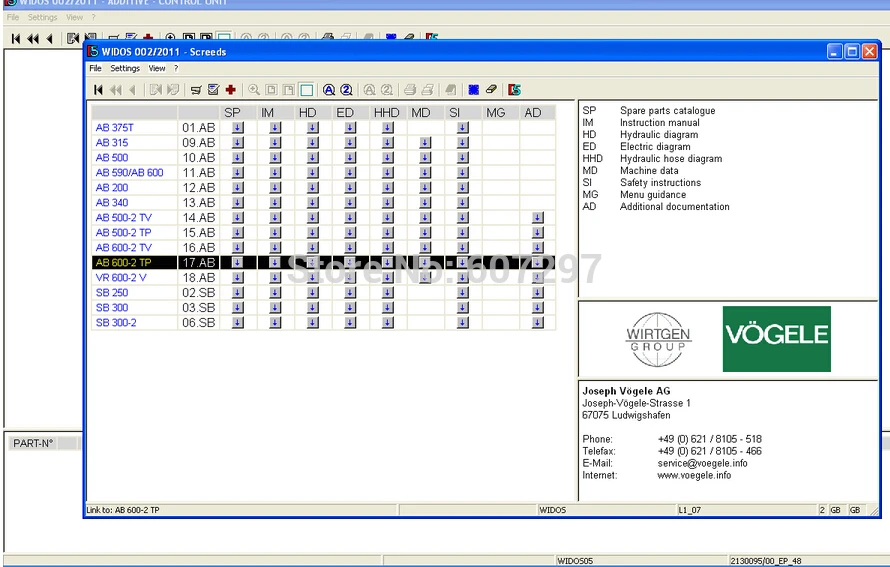
Task: Click the blue circled 2 search icon
Action: pyautogui.click(x=346, y=90)
